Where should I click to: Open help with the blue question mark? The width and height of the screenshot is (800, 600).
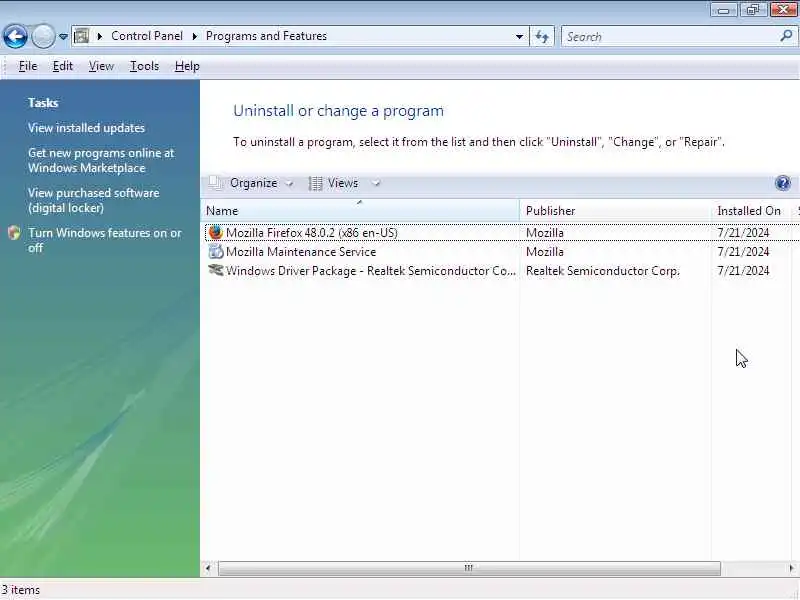click(783, 183)
